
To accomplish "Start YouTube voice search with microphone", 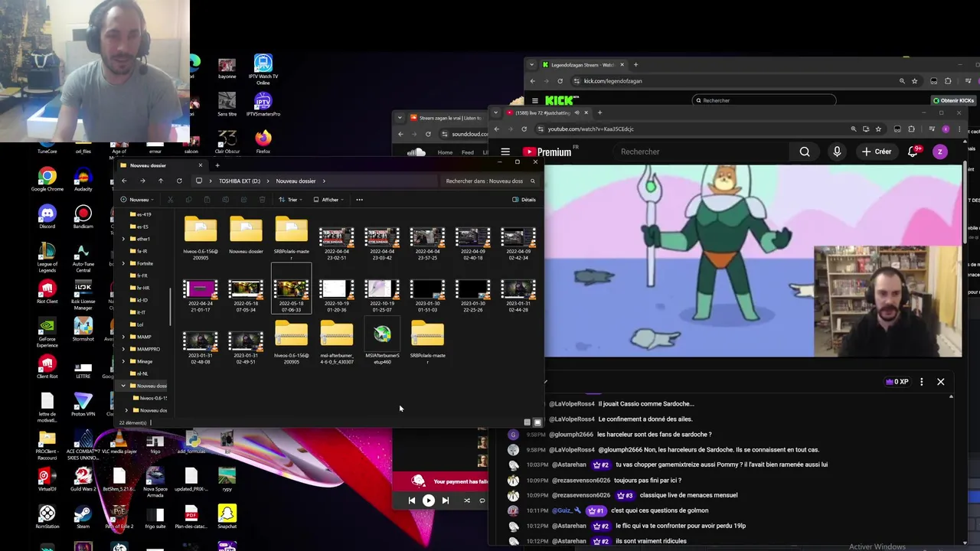I will click(837, 152).
